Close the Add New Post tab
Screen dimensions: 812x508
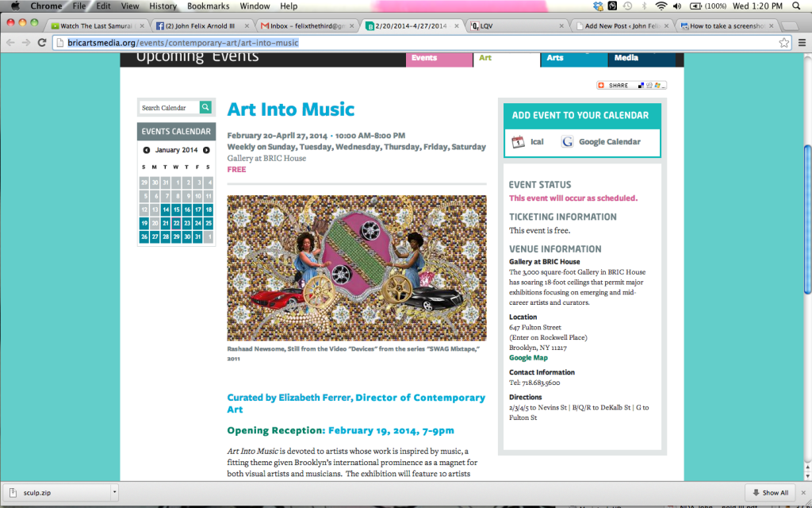click(667, 26)
